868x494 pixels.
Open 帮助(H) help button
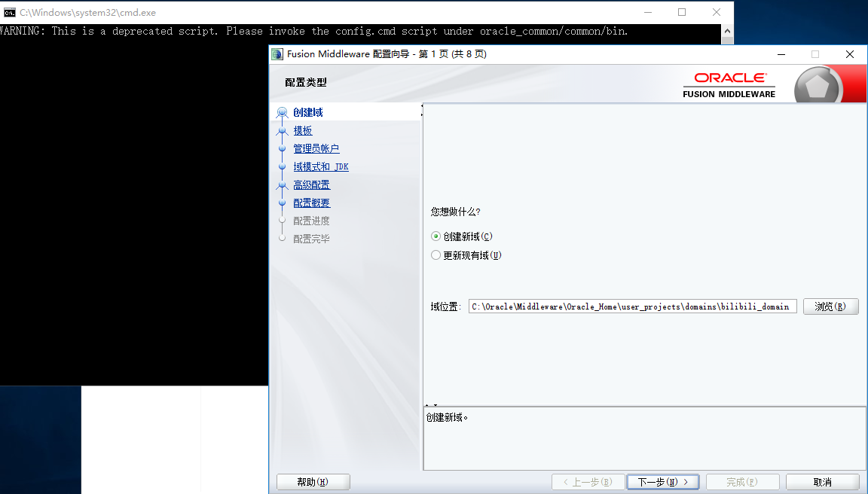pyautogui.click(x=313, y=482)
